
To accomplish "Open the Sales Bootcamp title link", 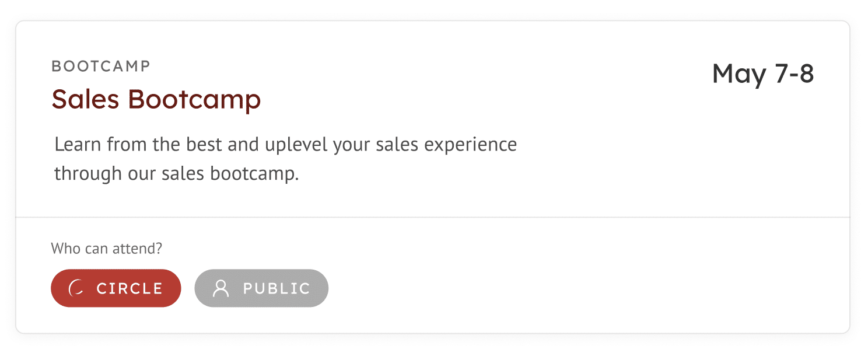I will 156,99.
